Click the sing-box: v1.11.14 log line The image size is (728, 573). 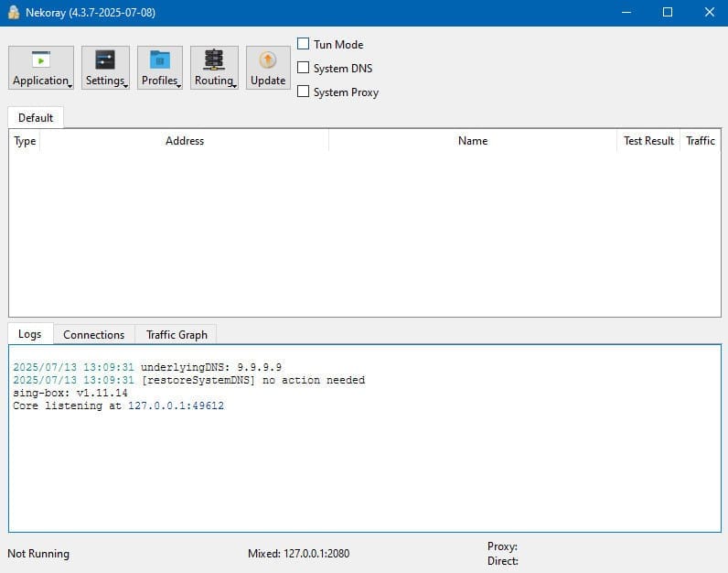coord(70,394)
